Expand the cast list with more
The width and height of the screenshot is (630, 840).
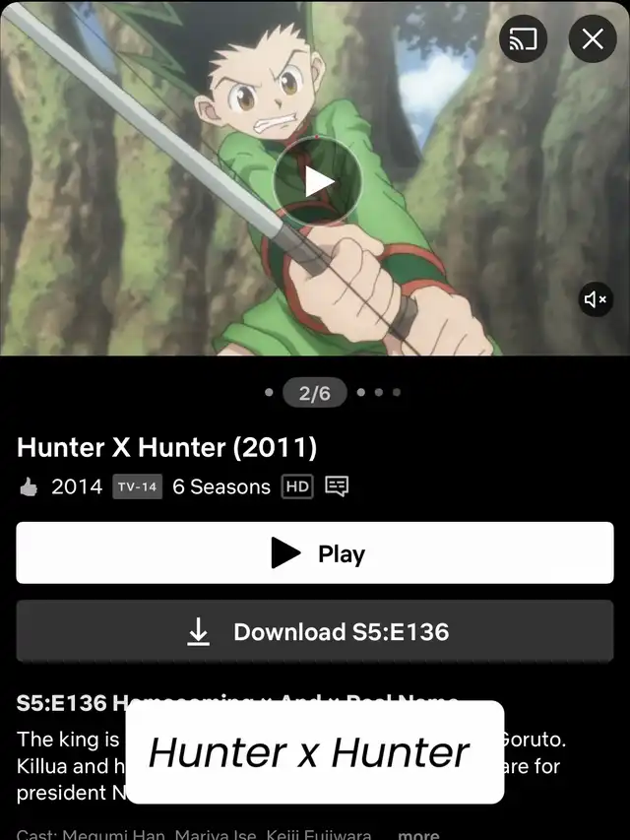(418, 835)
